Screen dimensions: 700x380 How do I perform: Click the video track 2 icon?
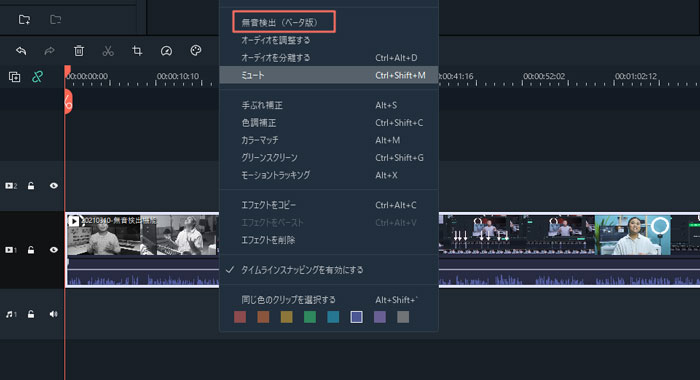click(11, 186)
